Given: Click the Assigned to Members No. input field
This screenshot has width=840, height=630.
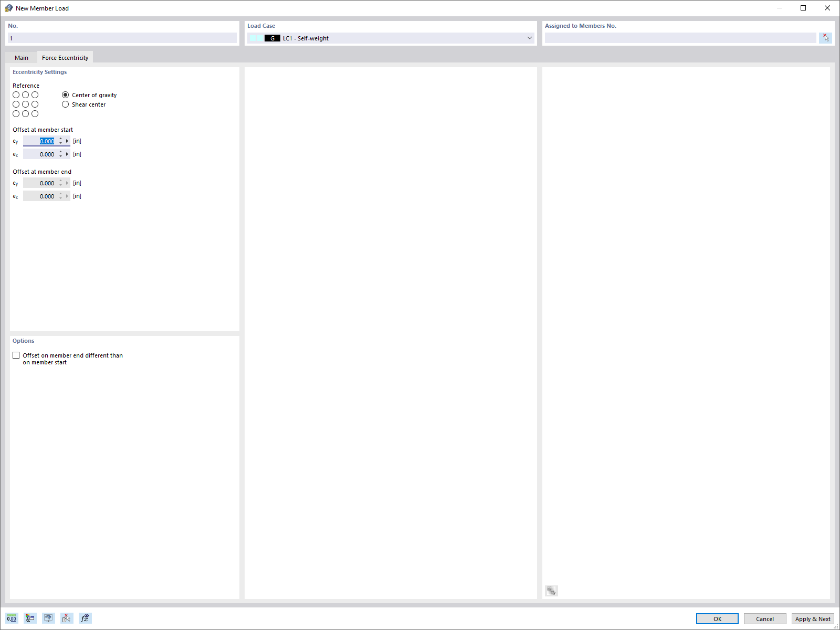Looking at the screenshot, I should coord(680,37).
